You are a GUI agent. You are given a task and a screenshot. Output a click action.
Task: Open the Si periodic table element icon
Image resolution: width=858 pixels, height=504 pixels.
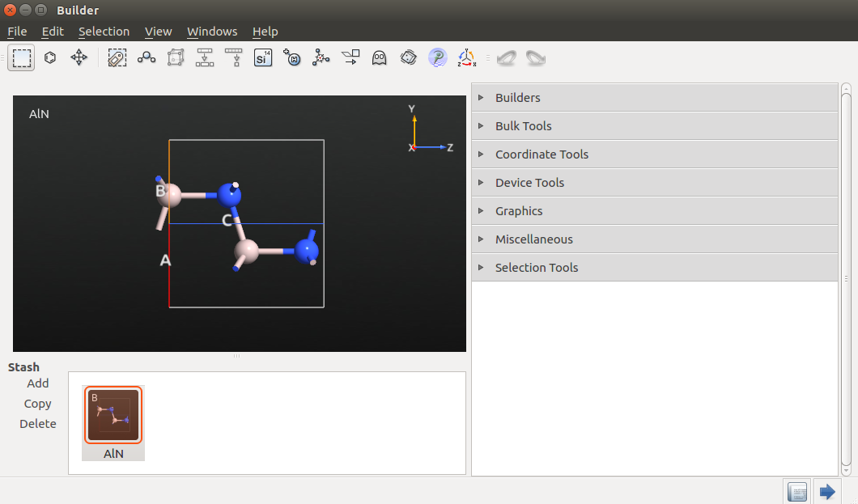point(262,57)
